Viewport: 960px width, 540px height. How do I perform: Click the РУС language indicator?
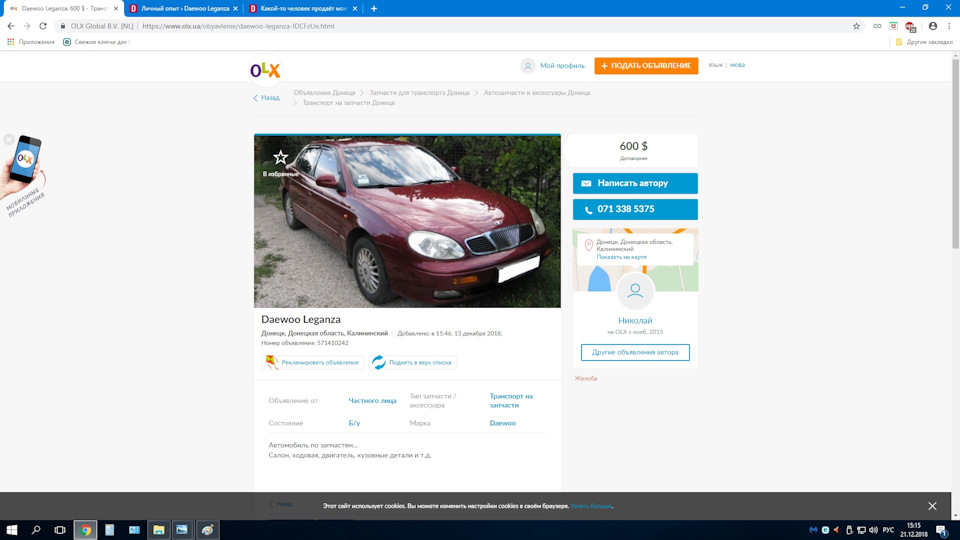click(x=888, y=530)
